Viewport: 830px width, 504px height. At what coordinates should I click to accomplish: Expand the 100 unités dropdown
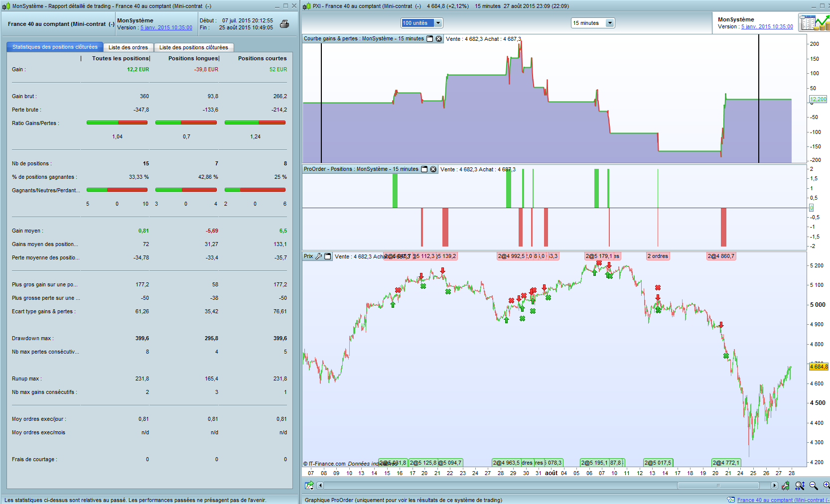[x=438, y=23]
